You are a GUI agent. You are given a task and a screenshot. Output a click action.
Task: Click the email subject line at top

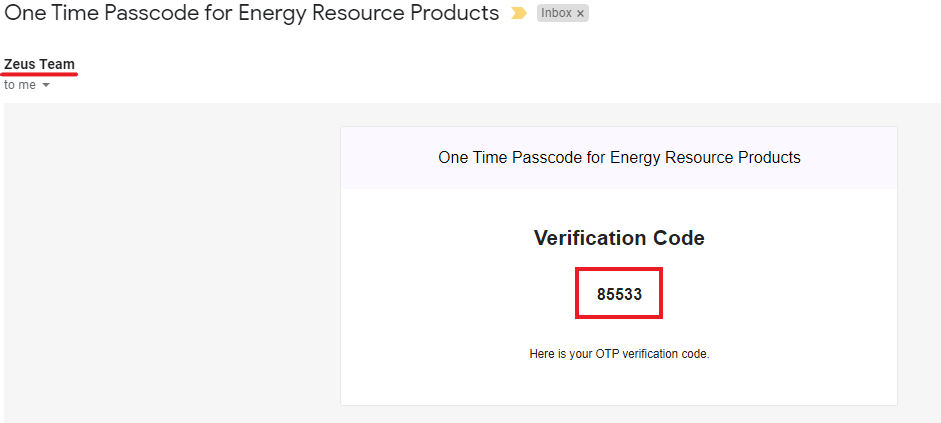pyautogui.click(x=252, y=13)
